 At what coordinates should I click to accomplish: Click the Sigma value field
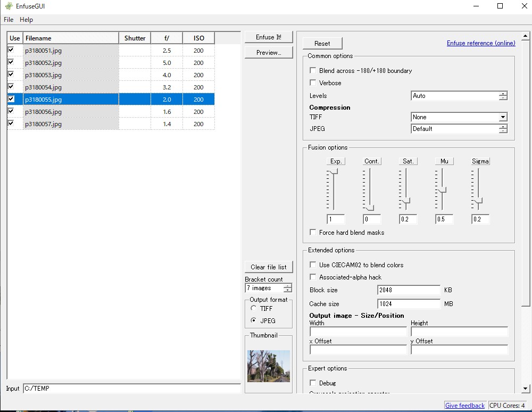[480, 219]
